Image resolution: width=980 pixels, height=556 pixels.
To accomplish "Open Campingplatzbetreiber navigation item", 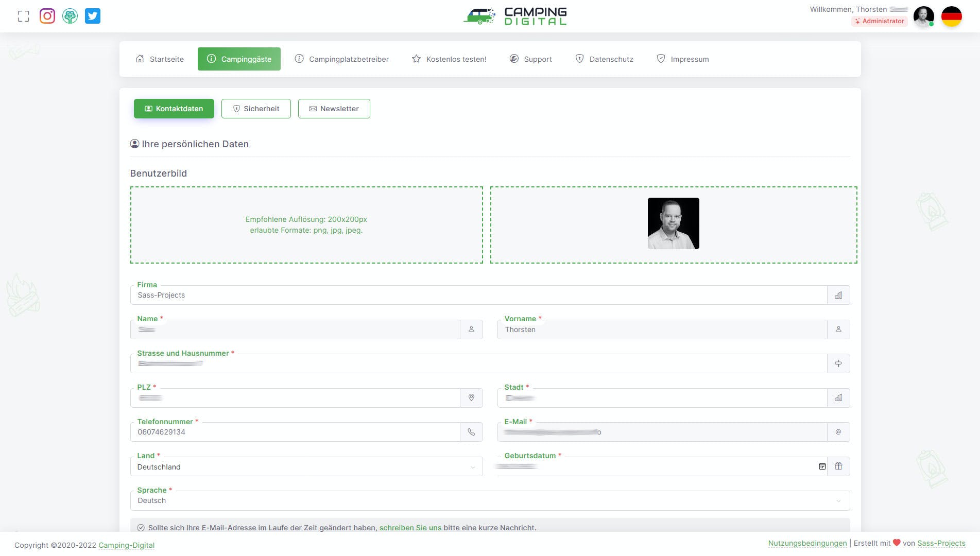I will tap(342, 59).
